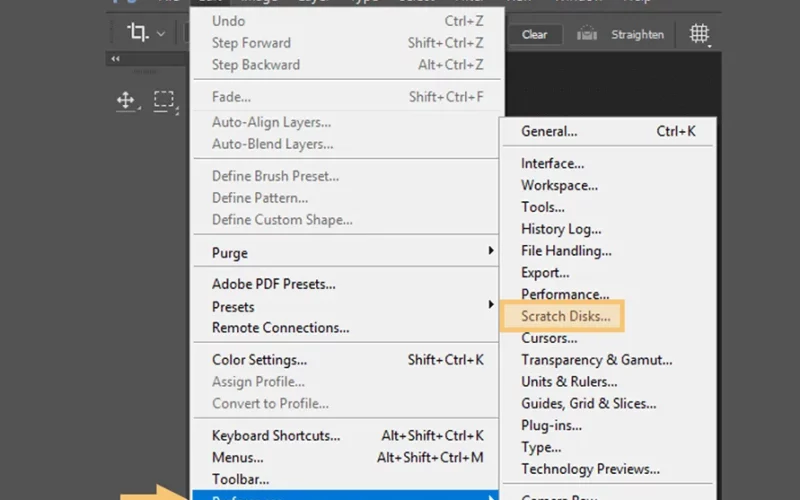Open Technology Previews... preferences

(x=608, y=469)
